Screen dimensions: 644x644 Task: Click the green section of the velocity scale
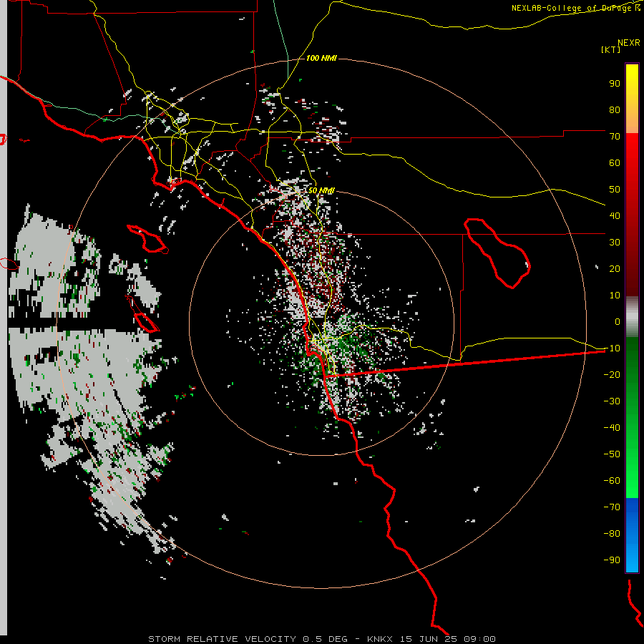click(632, 417)
